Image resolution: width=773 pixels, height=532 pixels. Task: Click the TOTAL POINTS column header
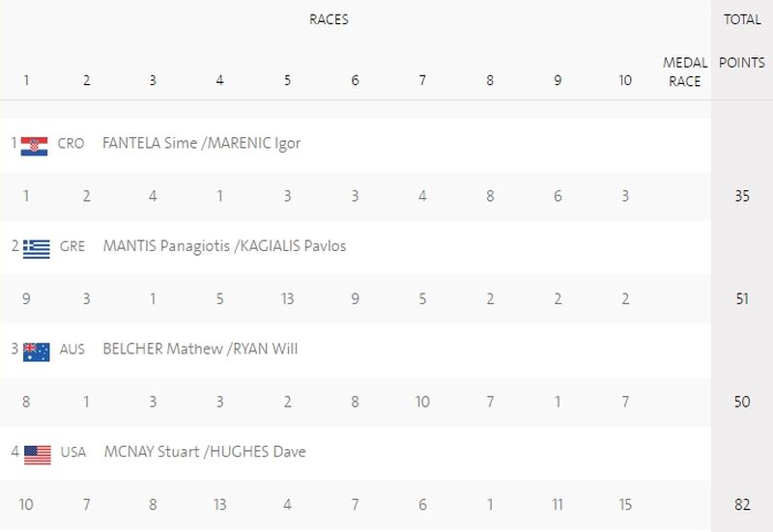742,41
